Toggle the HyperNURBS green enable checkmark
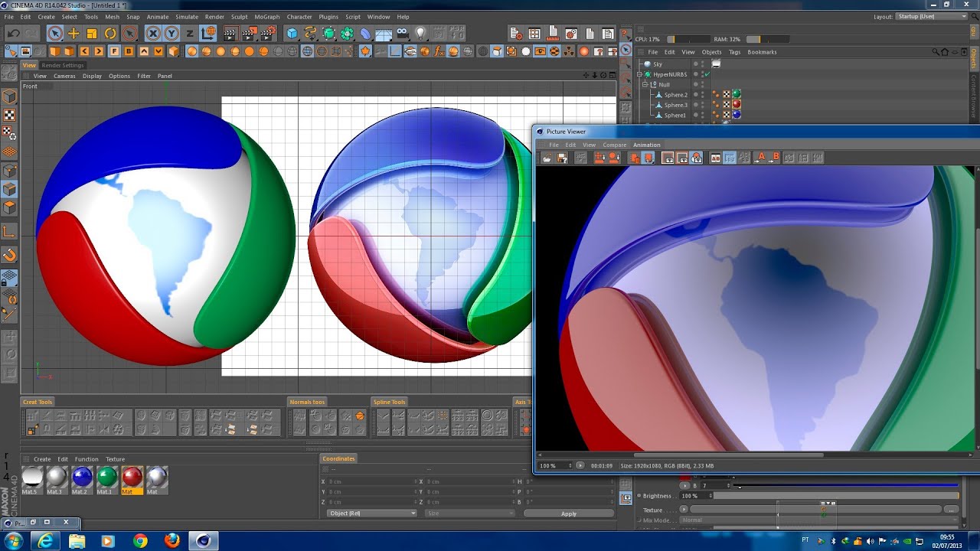Viewport: 980px width, 551px height. (707, 74)
